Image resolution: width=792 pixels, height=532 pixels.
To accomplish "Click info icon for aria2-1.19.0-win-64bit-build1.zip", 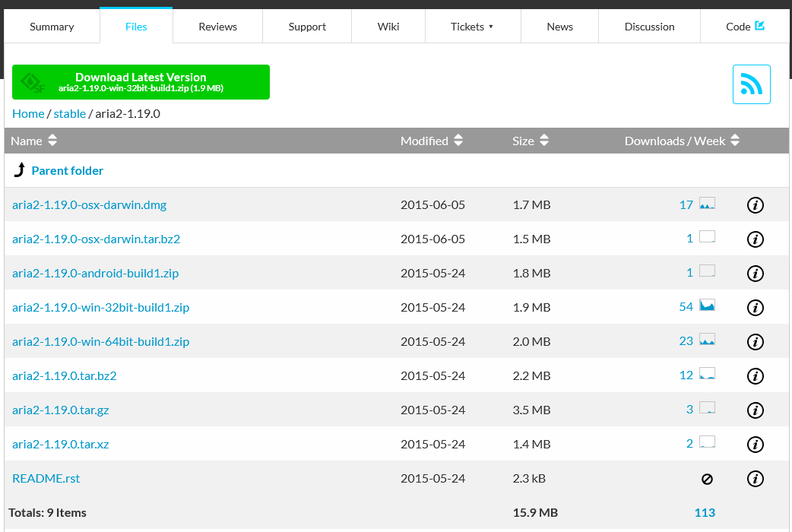I will click(x=755, y=341).
